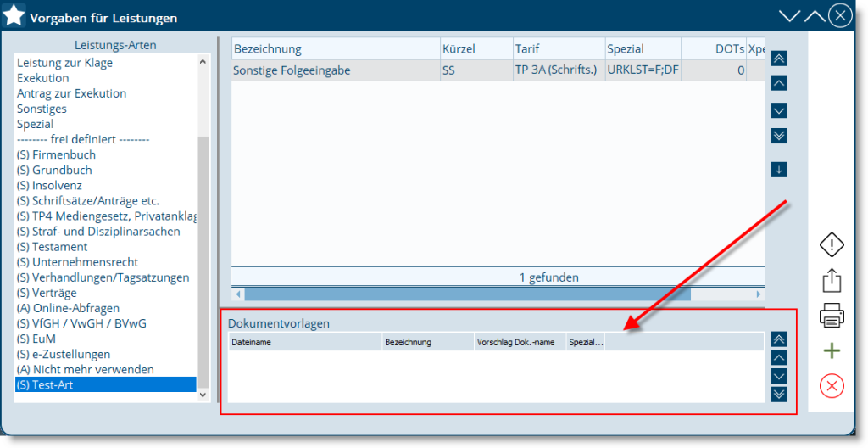Click the printer icon
Viewport: 868px width, 448px height.
(832, 316)
